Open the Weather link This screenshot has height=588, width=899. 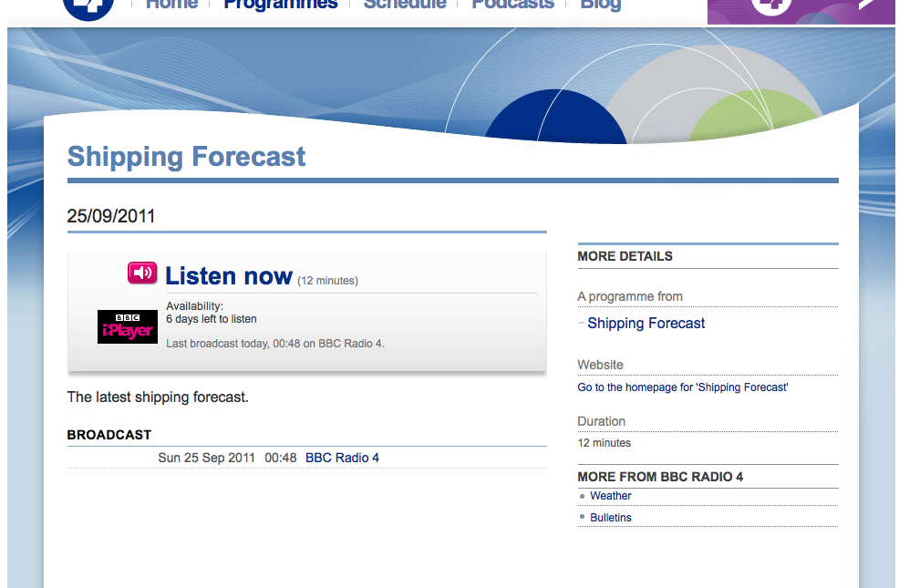pos(610,496)
